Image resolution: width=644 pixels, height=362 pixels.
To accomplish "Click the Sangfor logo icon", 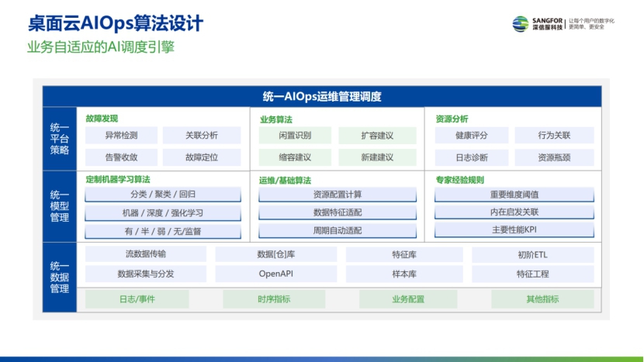I will click(520, 23).
